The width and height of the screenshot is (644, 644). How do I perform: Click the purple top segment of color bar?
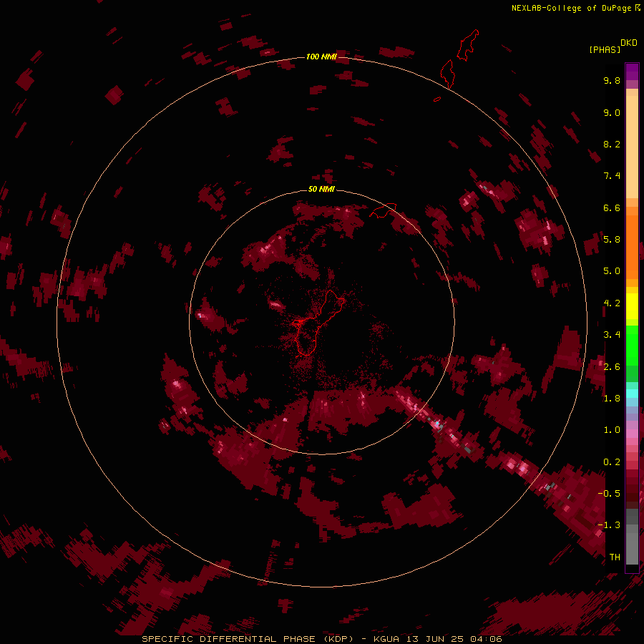[632, 72]
